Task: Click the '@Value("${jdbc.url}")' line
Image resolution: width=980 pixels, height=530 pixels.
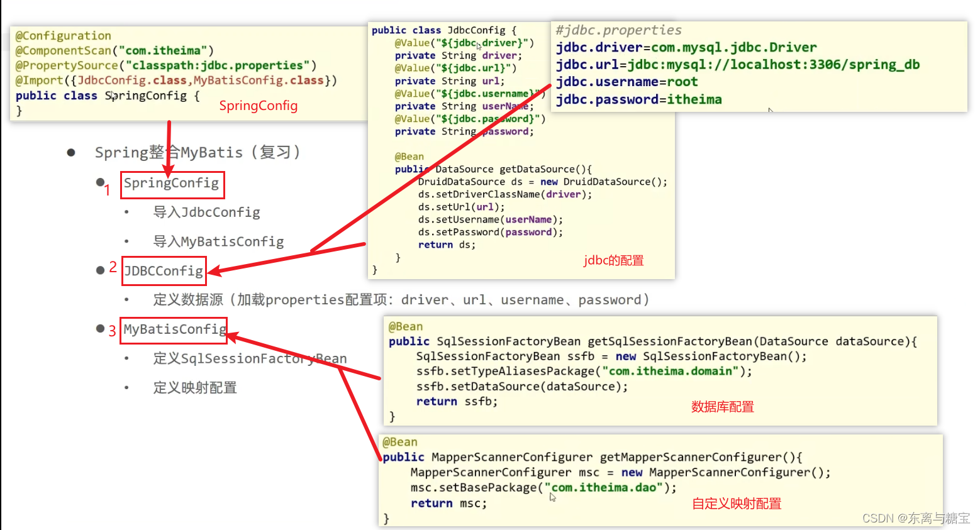Action: point(455,68)
